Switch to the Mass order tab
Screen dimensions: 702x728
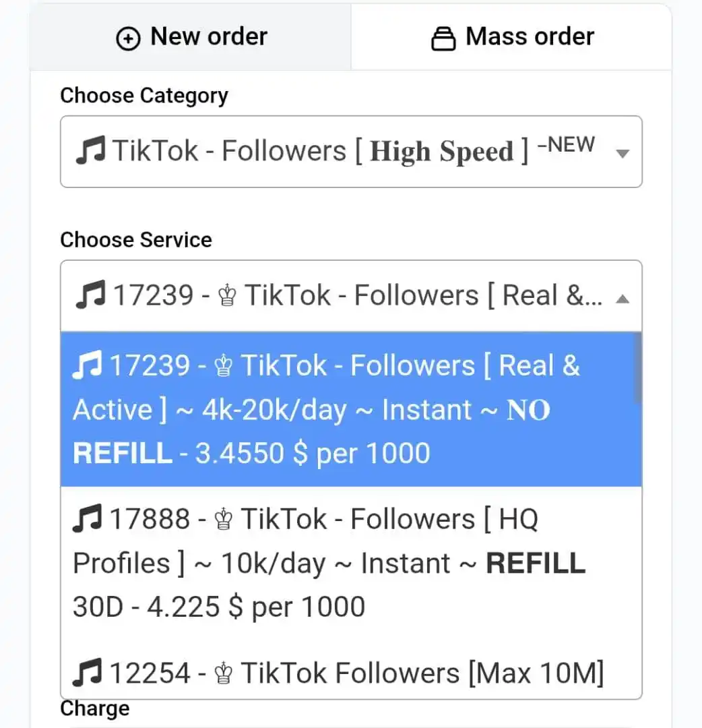[x=511, y=37]
